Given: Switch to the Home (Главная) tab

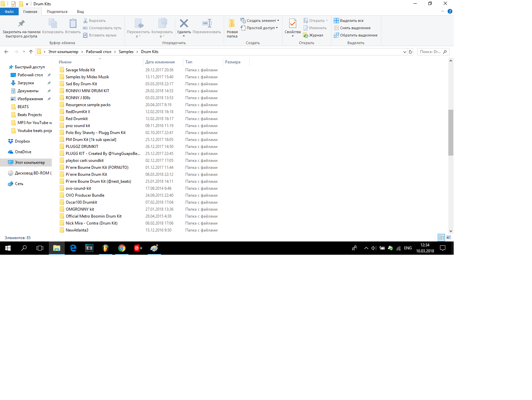Looking at the screenshot, I should coord(30,12).
